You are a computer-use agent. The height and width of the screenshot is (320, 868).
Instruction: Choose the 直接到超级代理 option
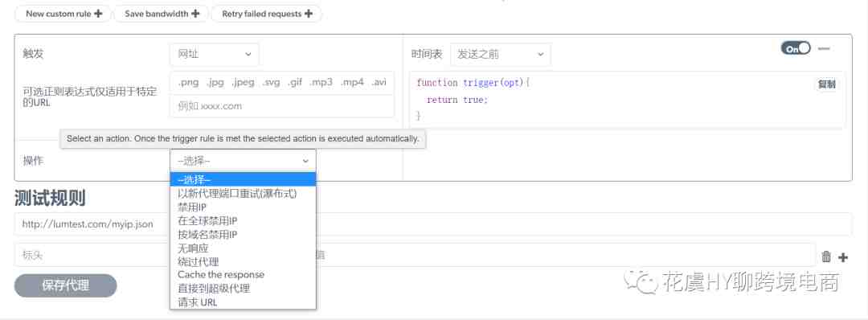pos(243,289)
